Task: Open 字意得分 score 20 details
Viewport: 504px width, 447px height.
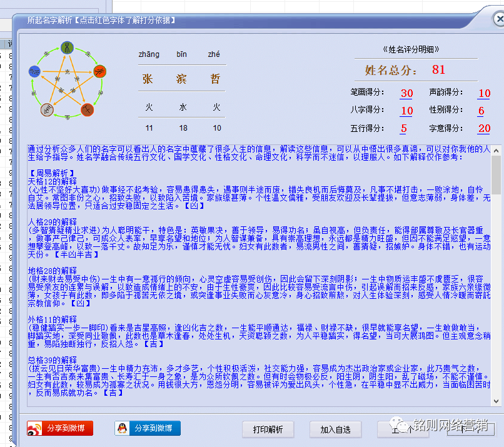Action: pos(484,128)
